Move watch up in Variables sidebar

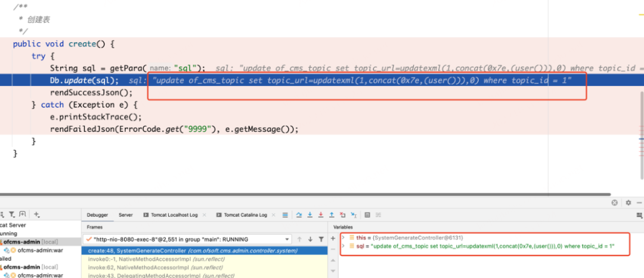[x=333, y=260]
